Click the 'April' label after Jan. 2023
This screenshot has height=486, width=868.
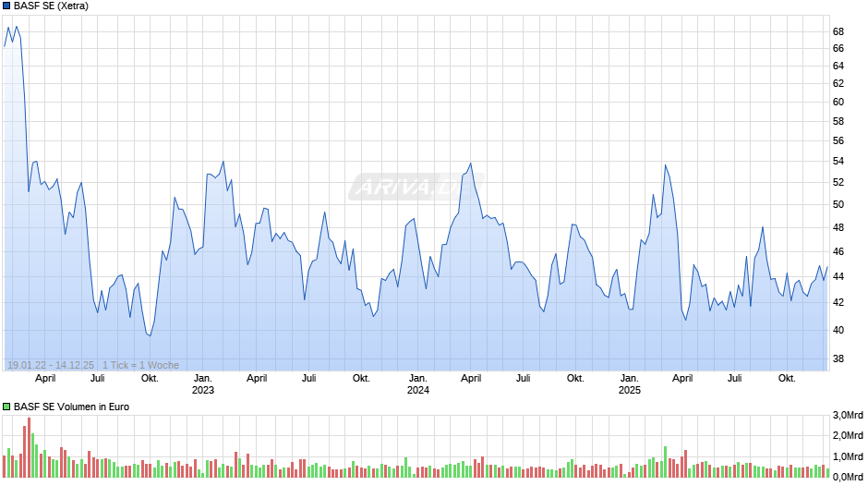257,379
